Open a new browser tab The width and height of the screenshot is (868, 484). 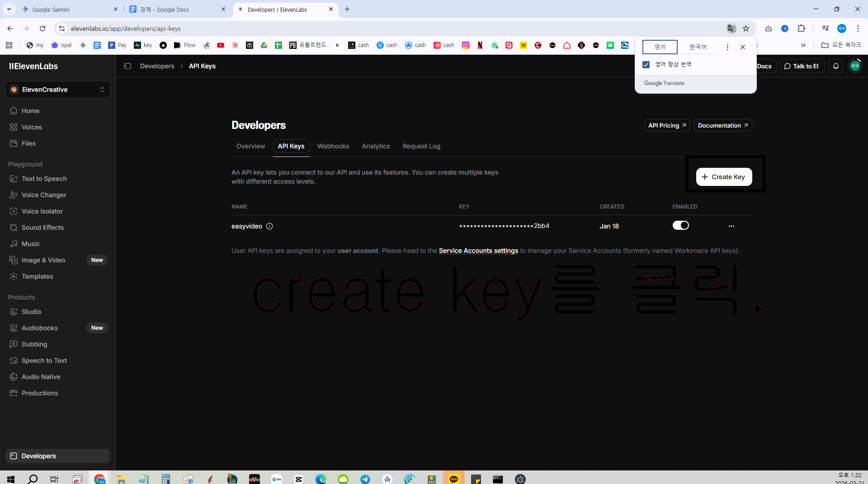(347, 9)
